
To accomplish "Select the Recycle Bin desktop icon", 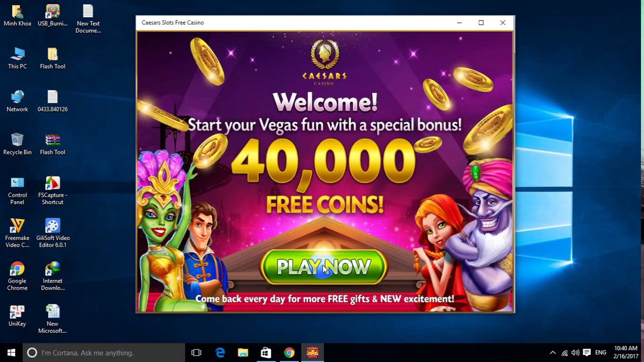I will click(x=17, y=144).
